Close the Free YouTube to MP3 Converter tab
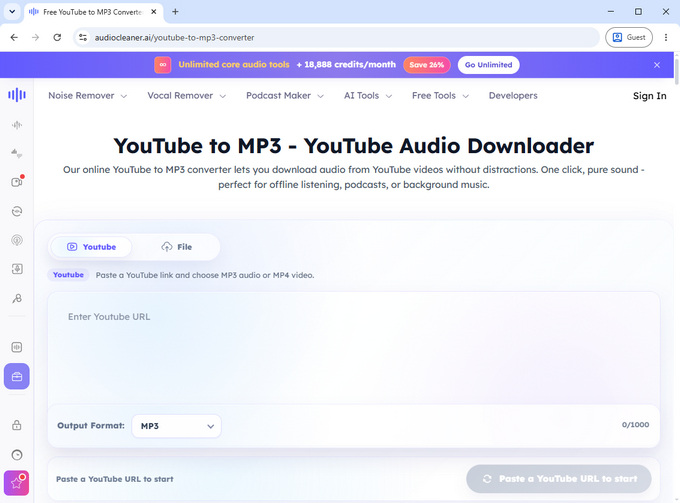This screenshot has width=680, height=503. (154, 12)
